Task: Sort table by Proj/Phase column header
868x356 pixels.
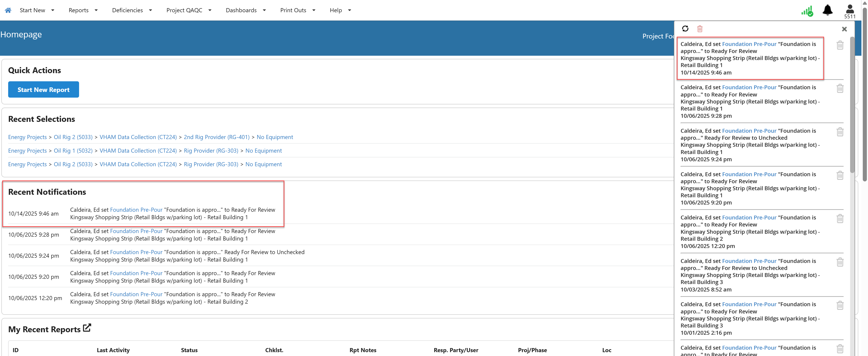Action: 532,350
